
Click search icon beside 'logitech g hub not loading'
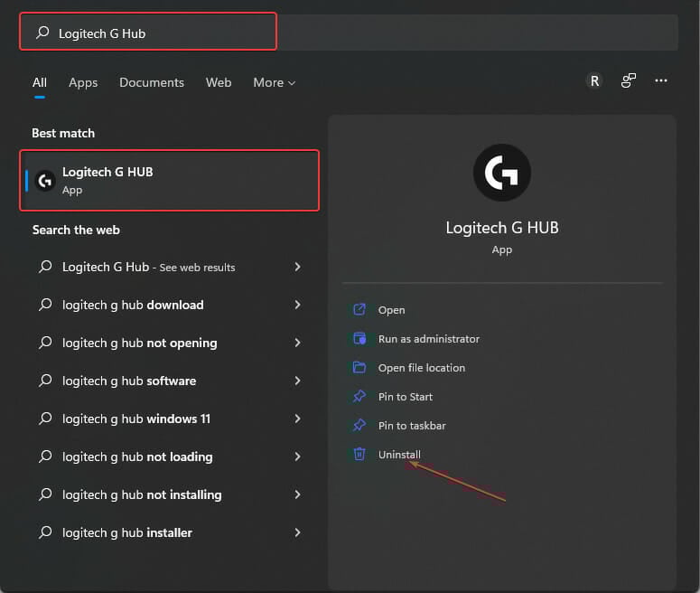point(45,457)
